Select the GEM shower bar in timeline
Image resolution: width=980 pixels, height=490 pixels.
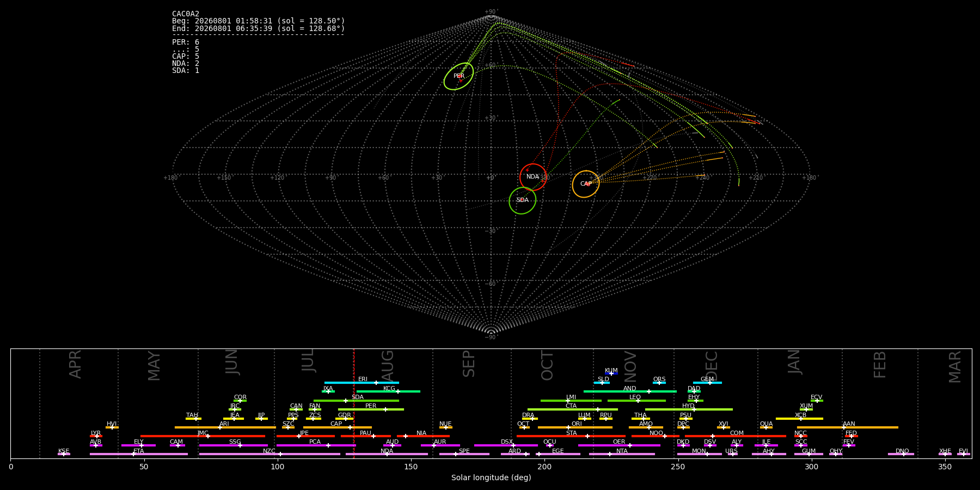pos(707,383)
